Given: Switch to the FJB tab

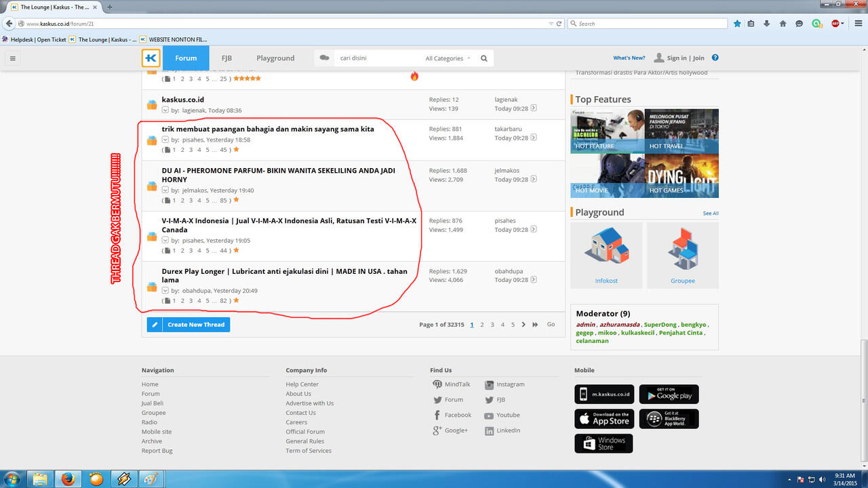Looking at the screenshot, I should [226, 58].
